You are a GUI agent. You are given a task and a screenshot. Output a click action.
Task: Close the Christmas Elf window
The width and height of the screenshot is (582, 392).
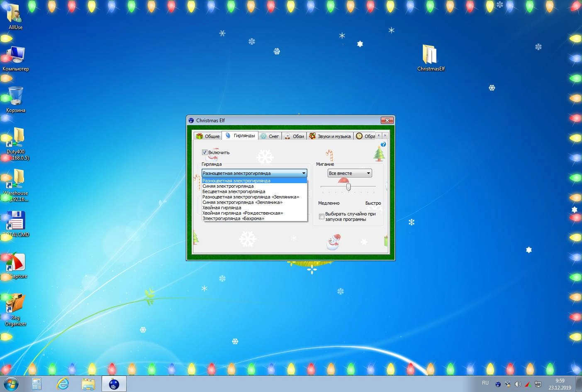[x=387, y=120]
